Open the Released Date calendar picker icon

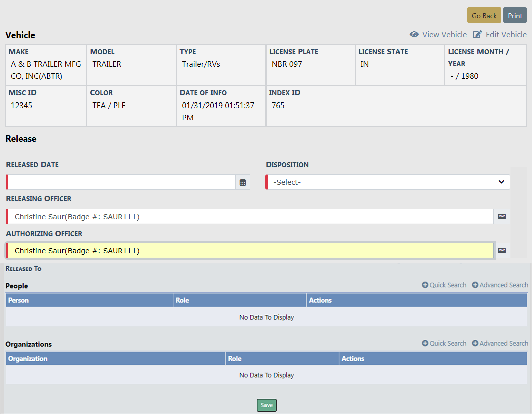click(243, 182)
